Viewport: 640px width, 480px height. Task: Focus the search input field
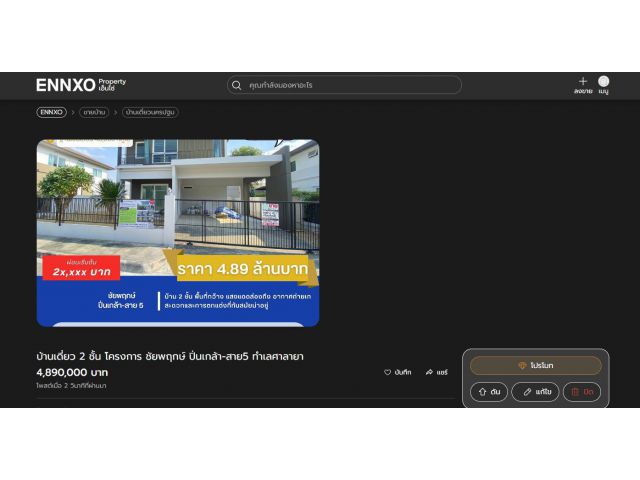[344, 85]
